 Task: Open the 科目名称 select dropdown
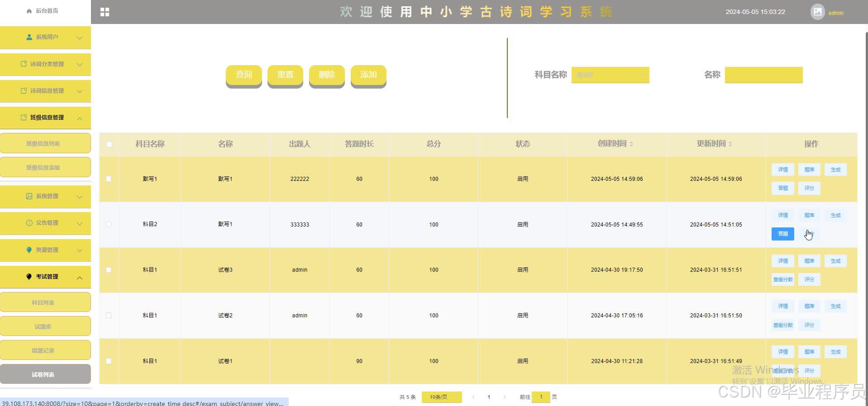coord(610,75)
